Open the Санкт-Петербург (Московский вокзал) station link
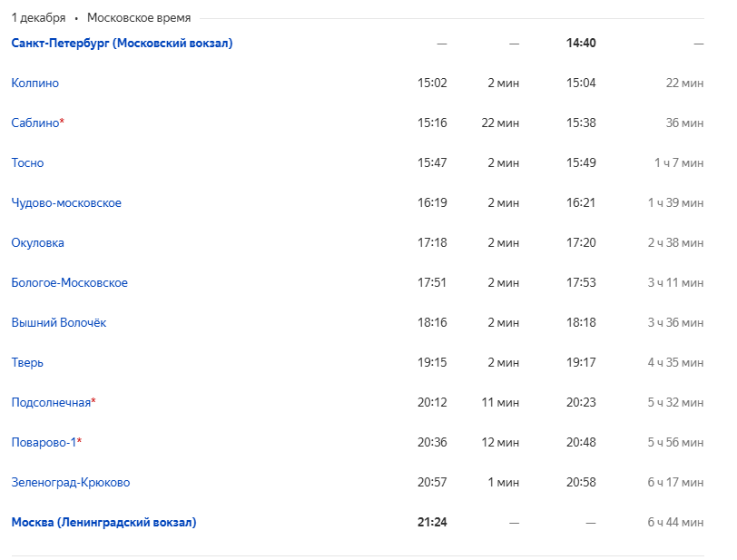 (x=122, y=43)
